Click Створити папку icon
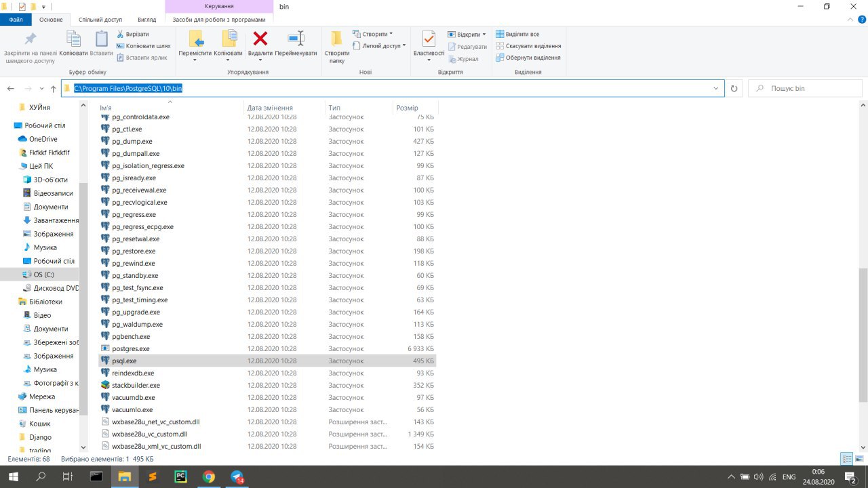Screen dimensions: 868x488 point(337,39)
